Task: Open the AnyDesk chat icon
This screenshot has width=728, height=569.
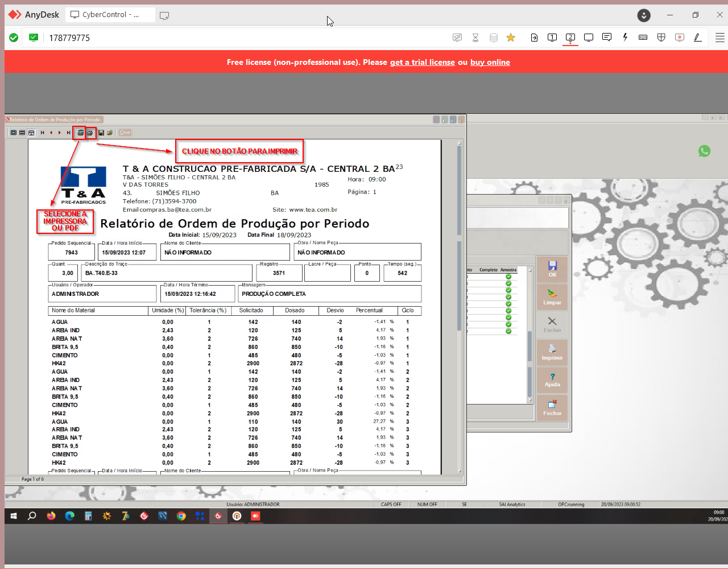Action: pyautogui.click(x=607, y=38)
